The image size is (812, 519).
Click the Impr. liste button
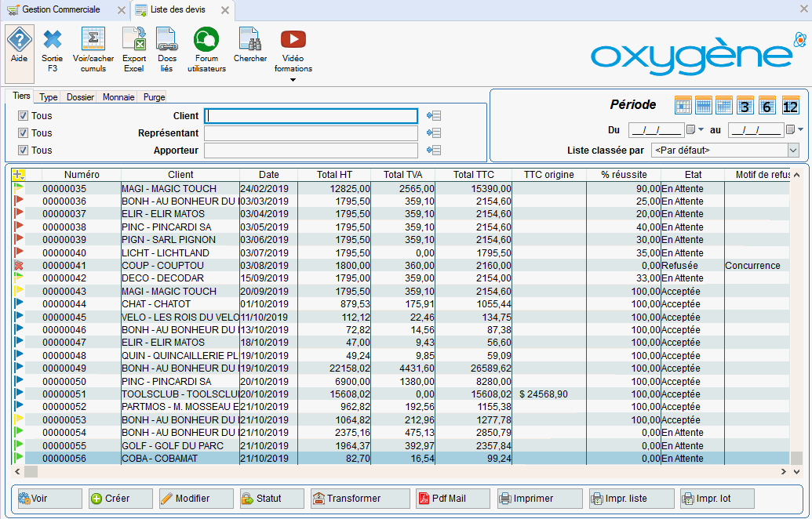(632, 499)
